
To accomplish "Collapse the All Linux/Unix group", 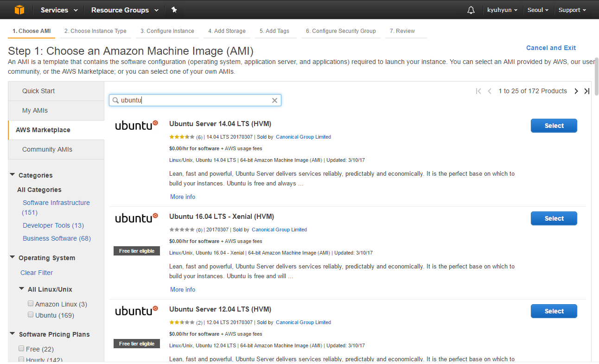I will tap(22, 289).
